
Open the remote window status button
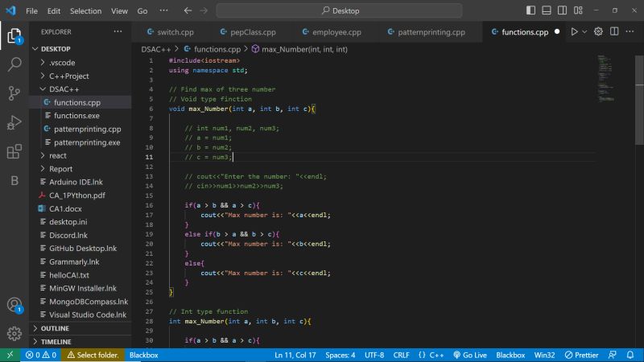(x=10, y=355)
